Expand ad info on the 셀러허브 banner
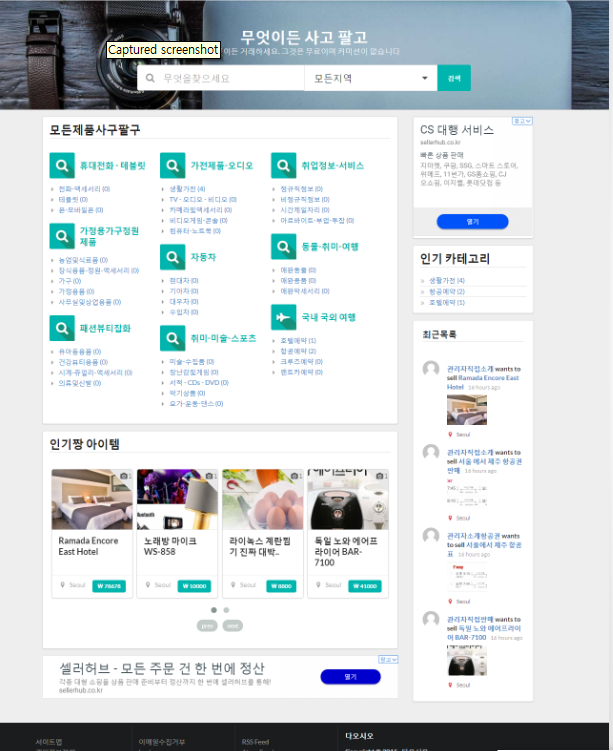This screenshot has width=613, height=751. coord(389,660)
